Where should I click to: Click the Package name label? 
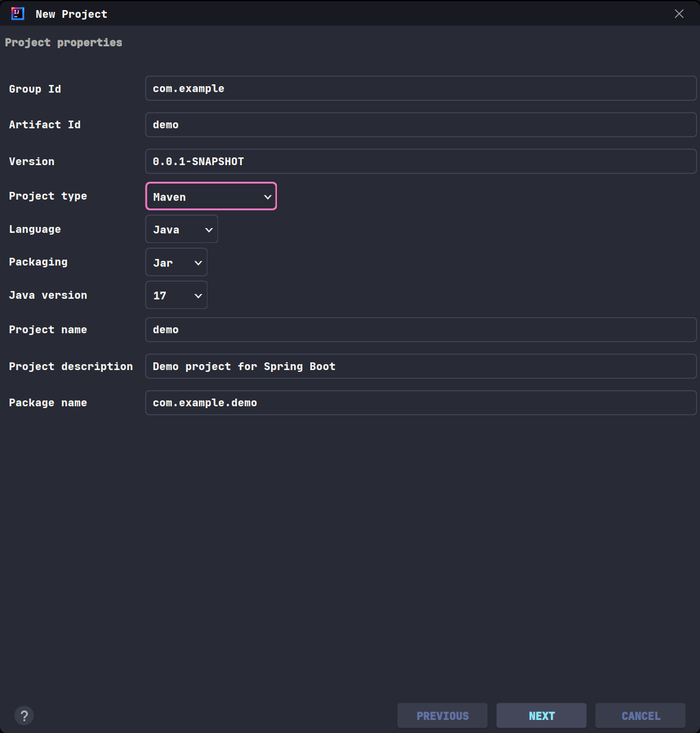[x=48, y=403]
